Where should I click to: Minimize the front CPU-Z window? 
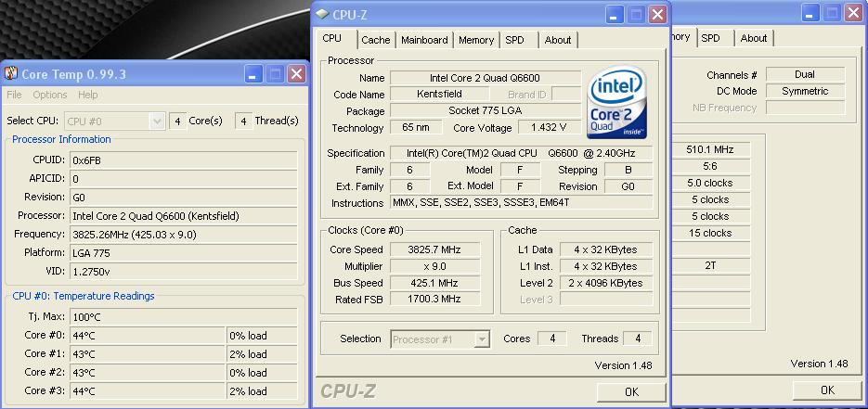(x=615, y=15)
